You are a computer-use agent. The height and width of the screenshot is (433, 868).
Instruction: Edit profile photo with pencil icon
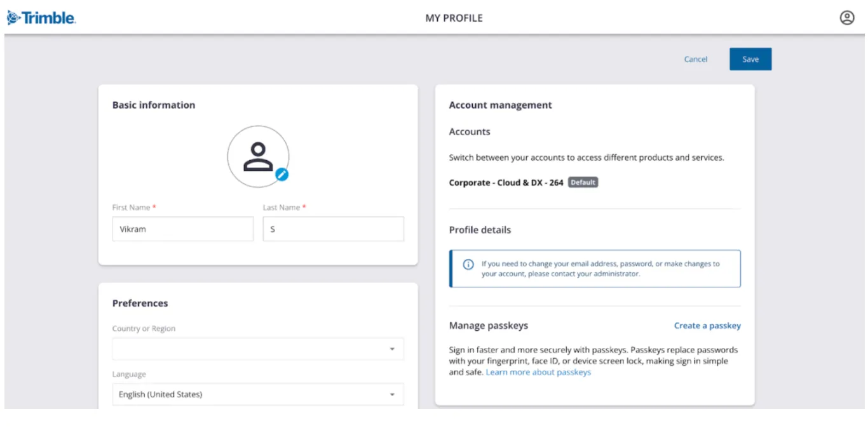coord(282,174)
